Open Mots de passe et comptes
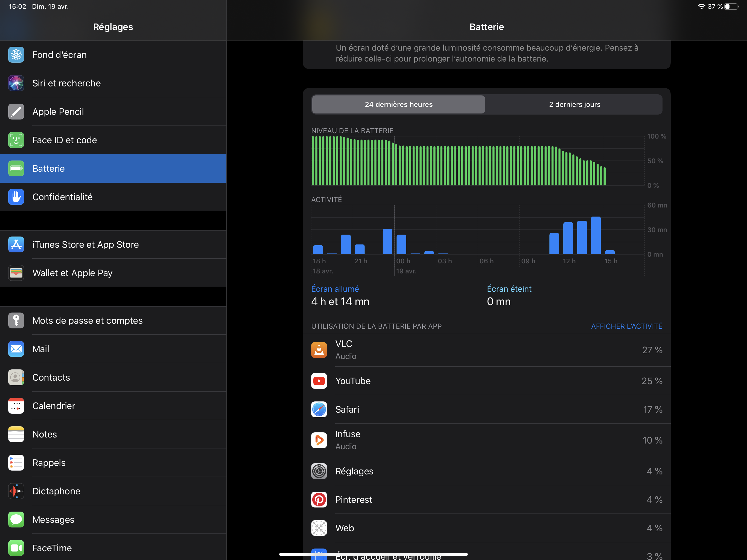 [x=87, y=320]
